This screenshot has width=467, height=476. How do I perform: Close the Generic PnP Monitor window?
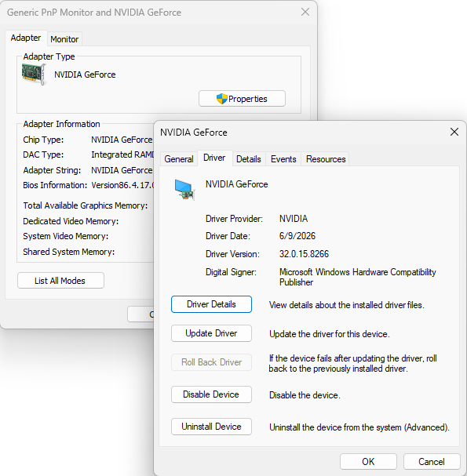click(x=305, y=12)
